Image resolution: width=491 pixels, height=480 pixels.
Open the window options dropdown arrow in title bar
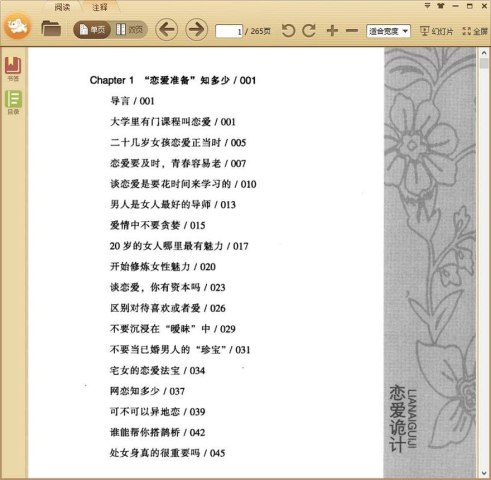point(427,6)
